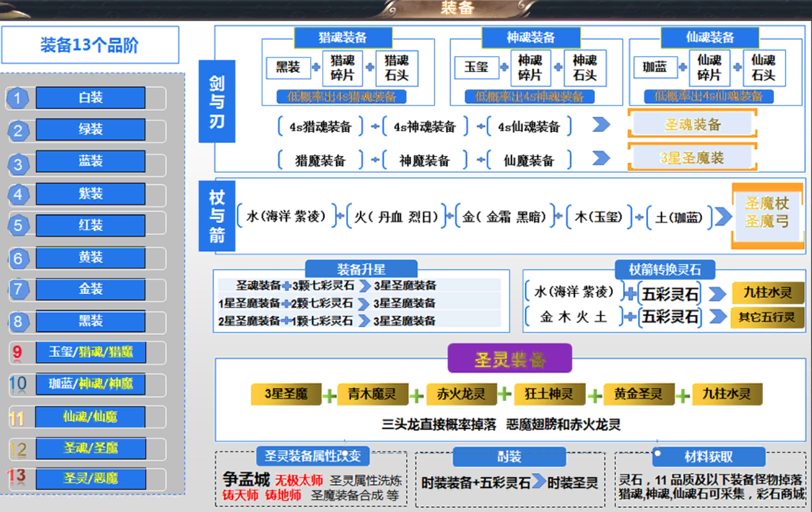Click the number 8 circle beside tier 黑装
The height and width of the screenshot is (512, 812).
pos(18,322)
